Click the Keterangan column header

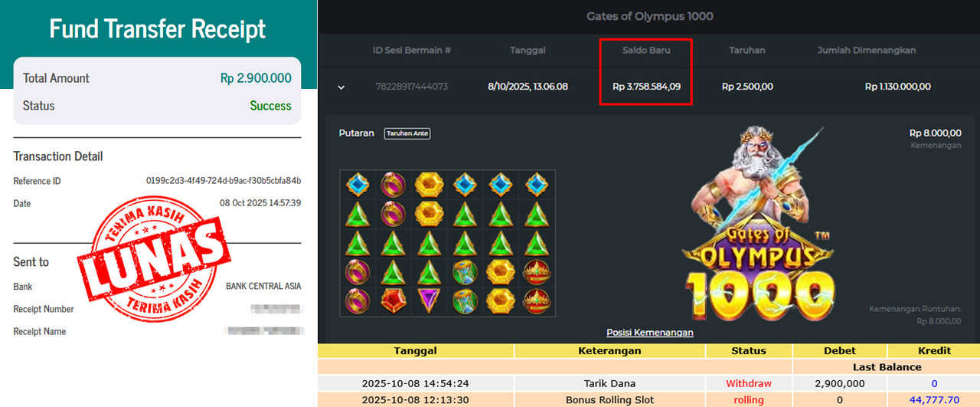coord(609,350)
